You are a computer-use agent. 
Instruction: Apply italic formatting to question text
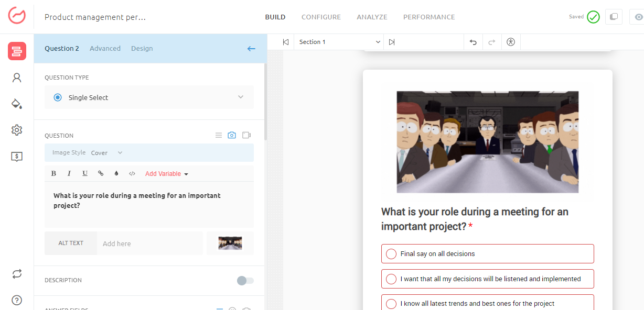tap(69, 173)
